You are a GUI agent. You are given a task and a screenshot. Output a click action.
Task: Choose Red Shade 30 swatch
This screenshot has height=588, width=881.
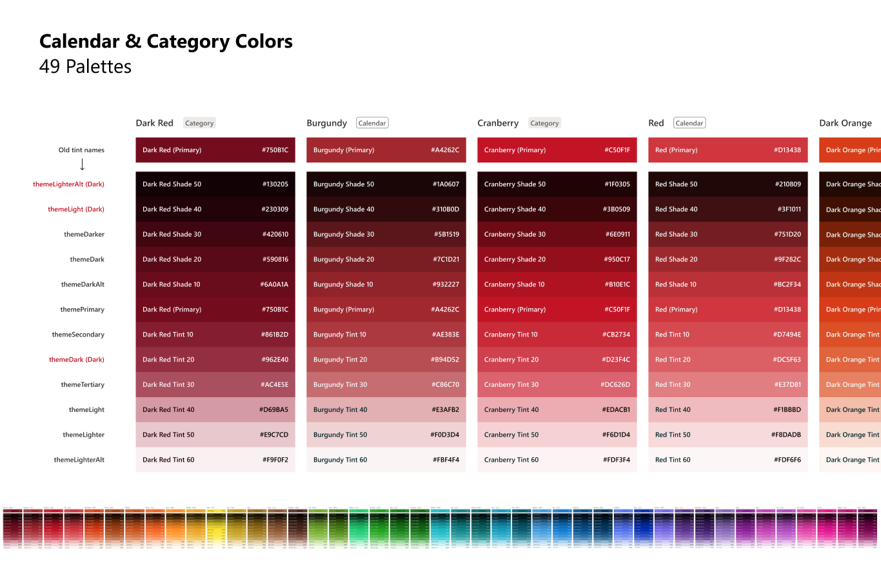(x=728, y=234)
